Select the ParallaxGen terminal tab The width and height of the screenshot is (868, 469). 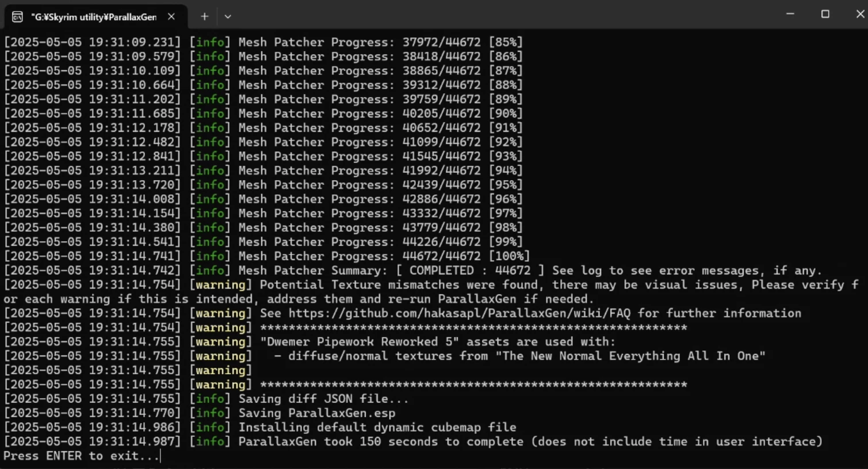[95, 17]
